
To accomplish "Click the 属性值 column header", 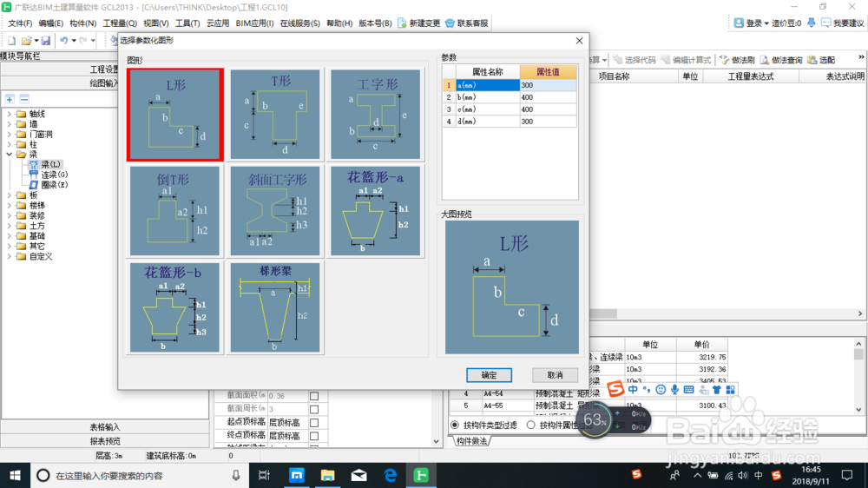I will [548, 72].
